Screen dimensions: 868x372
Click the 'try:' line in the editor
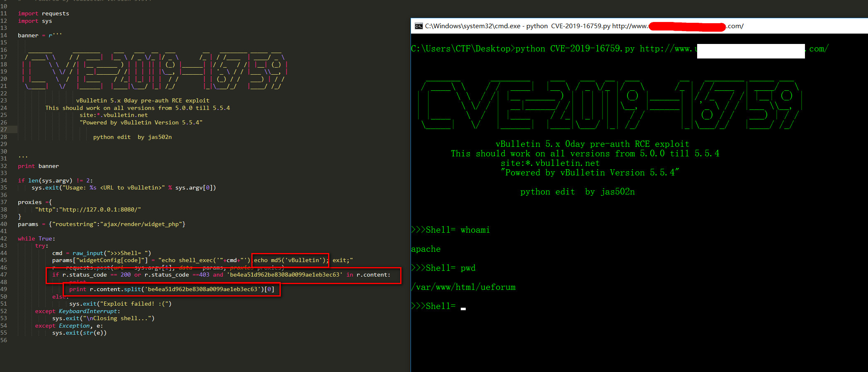[42, 246]
